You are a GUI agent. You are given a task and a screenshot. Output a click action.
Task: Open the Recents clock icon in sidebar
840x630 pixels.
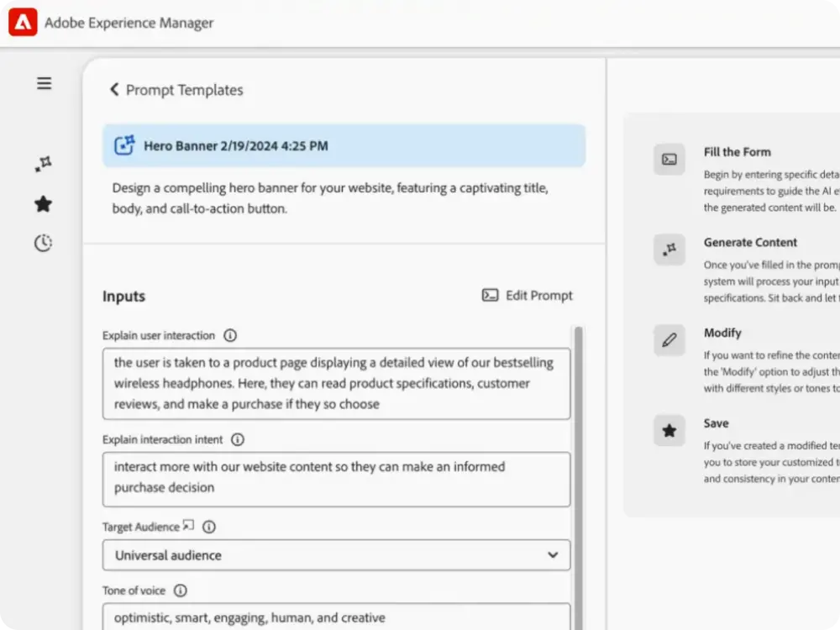(x=44, y=244)
